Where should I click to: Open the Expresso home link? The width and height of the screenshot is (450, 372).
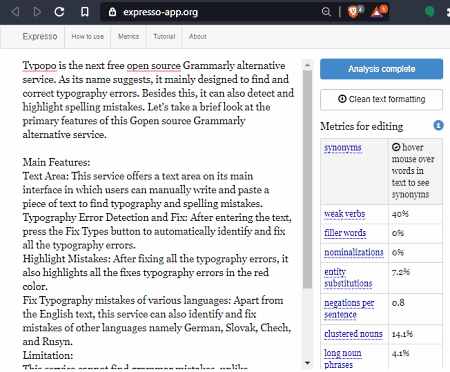(x=40, y=36)
